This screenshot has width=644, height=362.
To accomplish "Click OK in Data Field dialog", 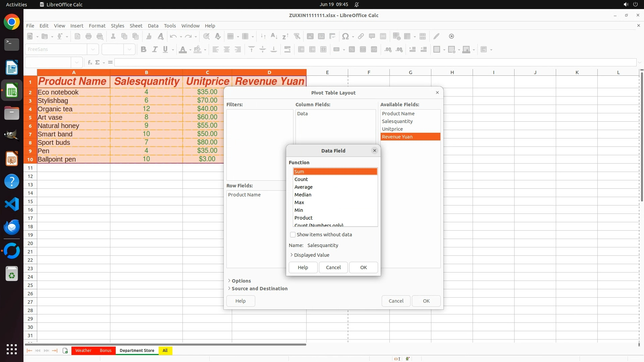I will click(x=363, y=267).
